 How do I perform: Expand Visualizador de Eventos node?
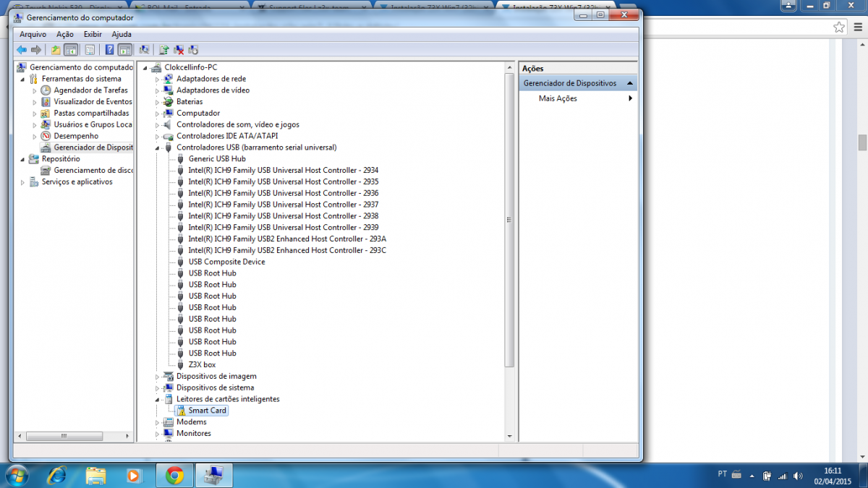pyautogui.click(x=34, y=102)
